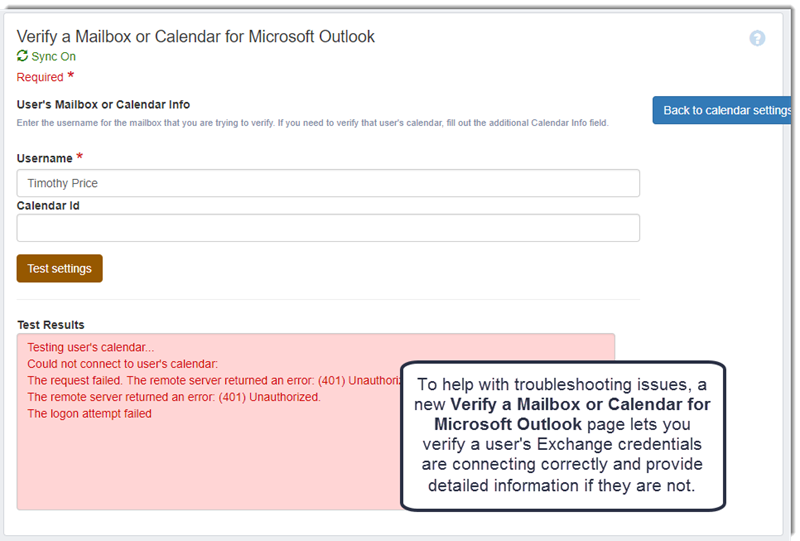Click the "Testing user's calendar..." result line
The height and width of the screenshot is (541, 800).
[x=91, y=348]
